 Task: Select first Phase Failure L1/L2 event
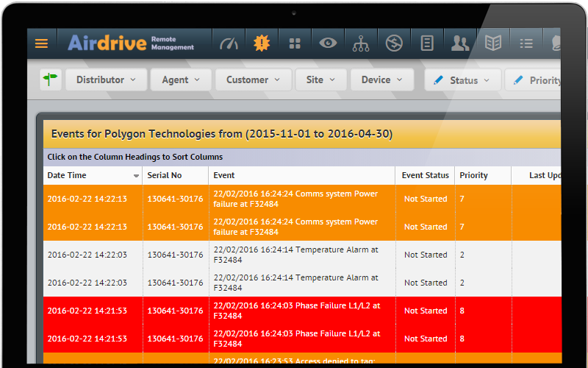[x=302, y=311]
